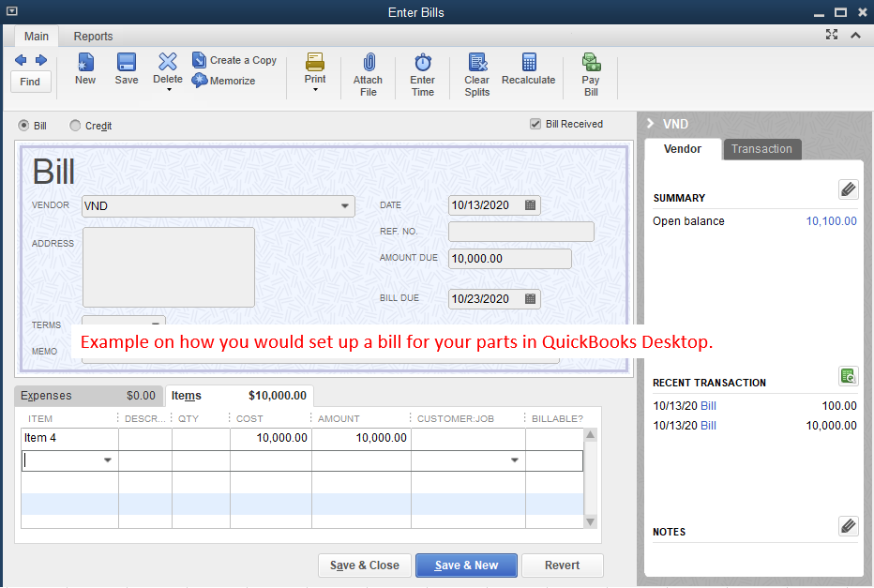Click the items table scroll up arrow
The width and height of the screenshot is (874, 588).
pos(590,435)
